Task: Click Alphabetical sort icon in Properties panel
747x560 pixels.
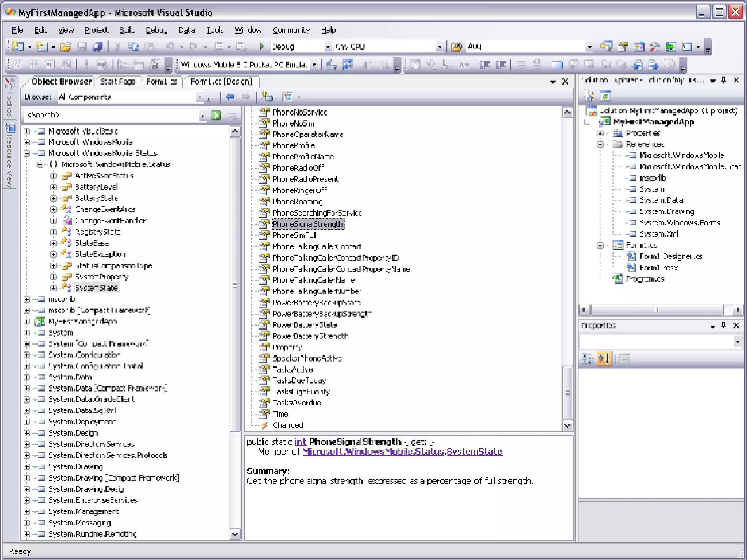Action: pyautogui.click(x=604, y=359)
